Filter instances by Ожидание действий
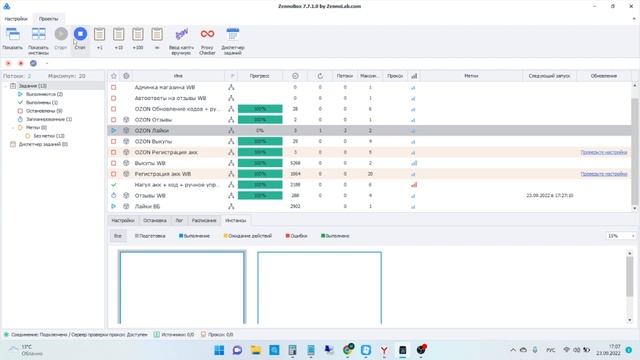 (248, 236)
